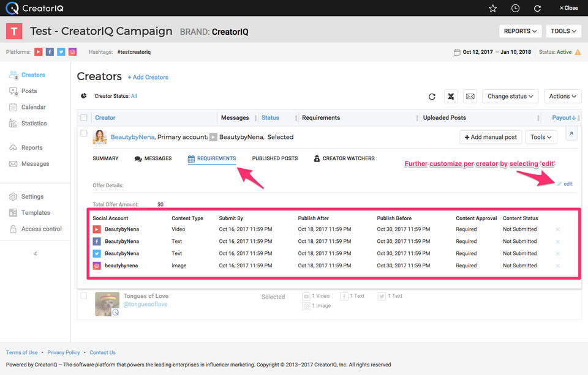The height and width of the screenshot is (375, 588).
Task: Remove the Facebook Text requirement row
Action: coord(557,241)
